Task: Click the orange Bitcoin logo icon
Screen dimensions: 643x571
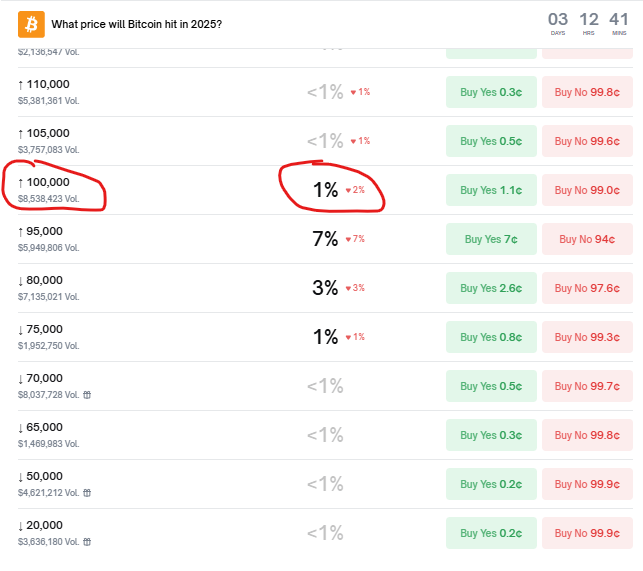Action: (32, 24)
